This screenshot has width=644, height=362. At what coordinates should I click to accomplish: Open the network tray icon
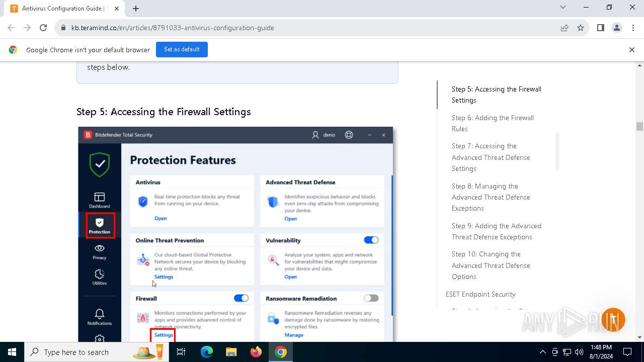(x=567, y=352)
